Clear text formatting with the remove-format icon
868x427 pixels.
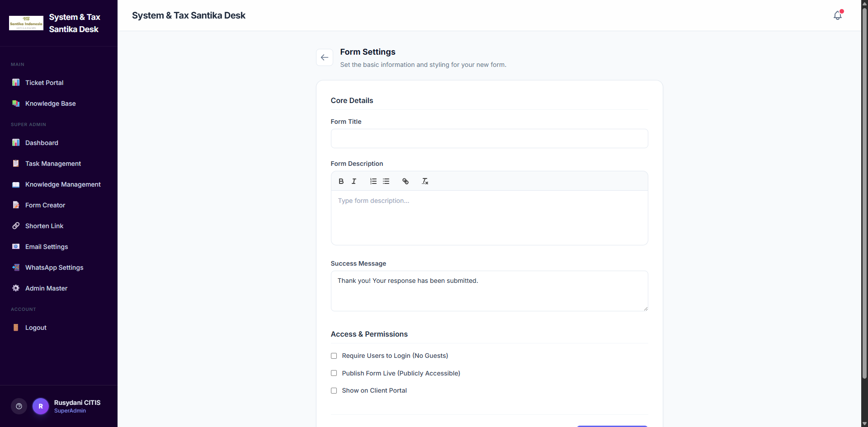click(425, 181)
